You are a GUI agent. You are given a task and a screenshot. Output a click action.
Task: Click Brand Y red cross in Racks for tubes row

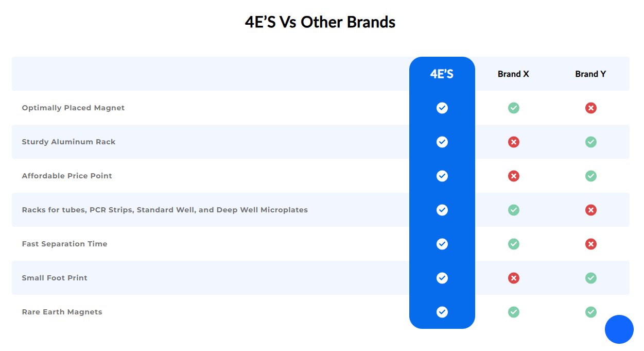(591, 210)
